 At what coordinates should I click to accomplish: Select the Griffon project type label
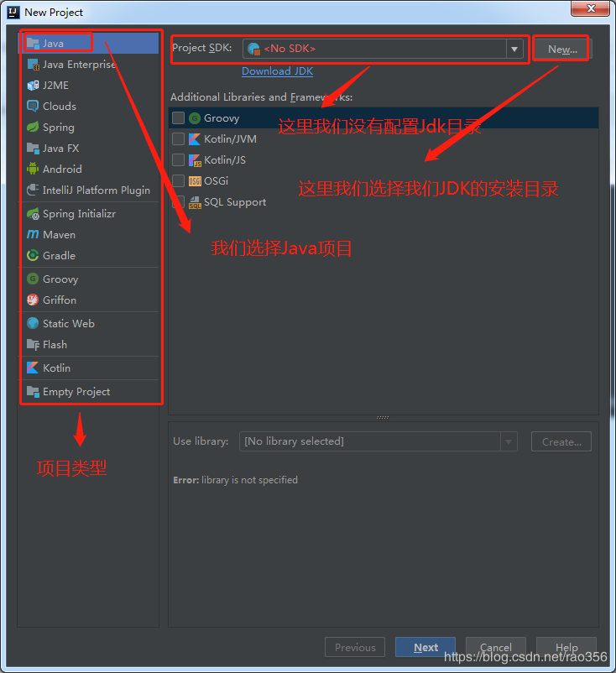(x=60, y=300)
